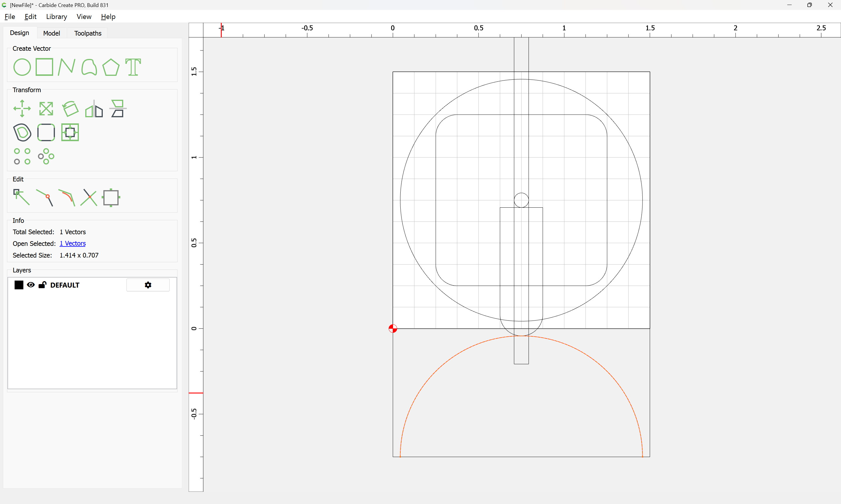Pick the Regular Polygon tool
Screen dimensions: 841x504
(x=111, y=67)
